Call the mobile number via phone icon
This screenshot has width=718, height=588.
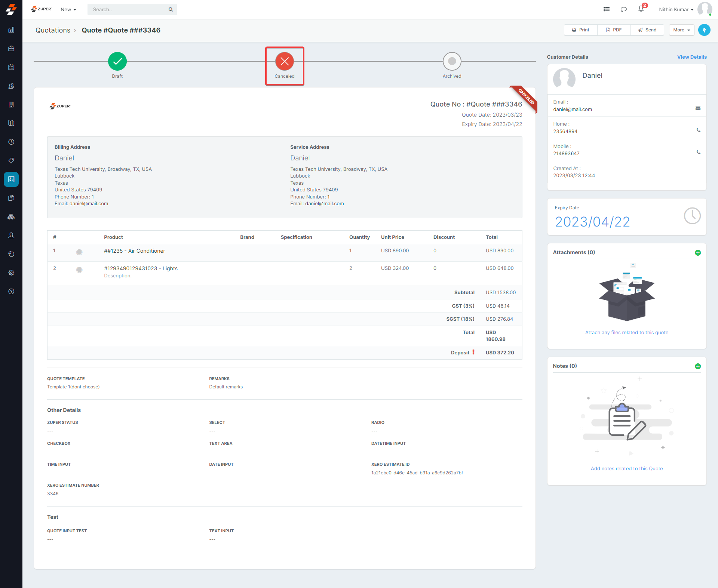tap(698, 153)
